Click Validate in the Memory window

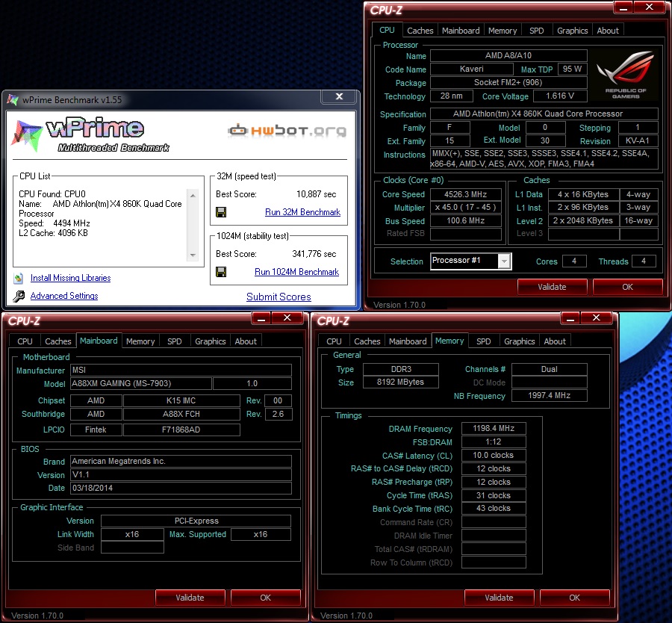pos(499,598)
